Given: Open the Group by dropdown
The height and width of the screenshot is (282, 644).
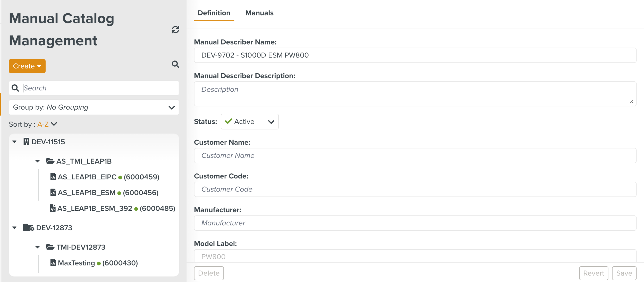Looking at the screenshot, I should [x=94, y=107].
